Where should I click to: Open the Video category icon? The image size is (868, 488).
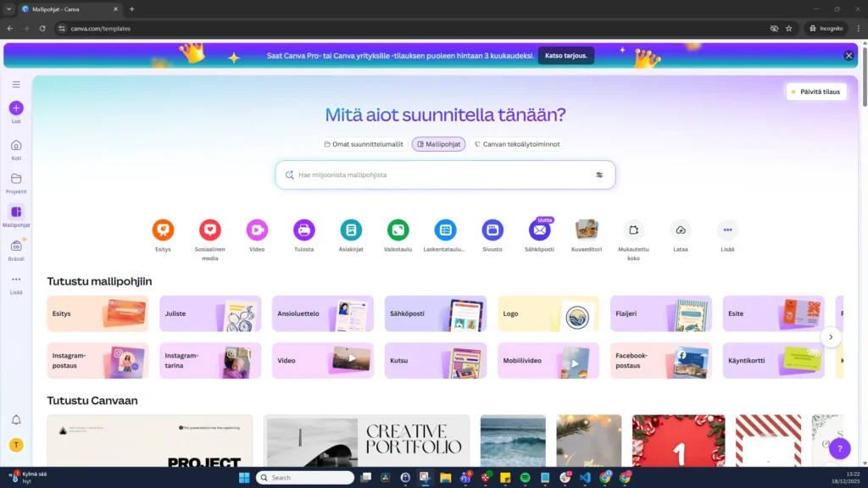point(258,229)
